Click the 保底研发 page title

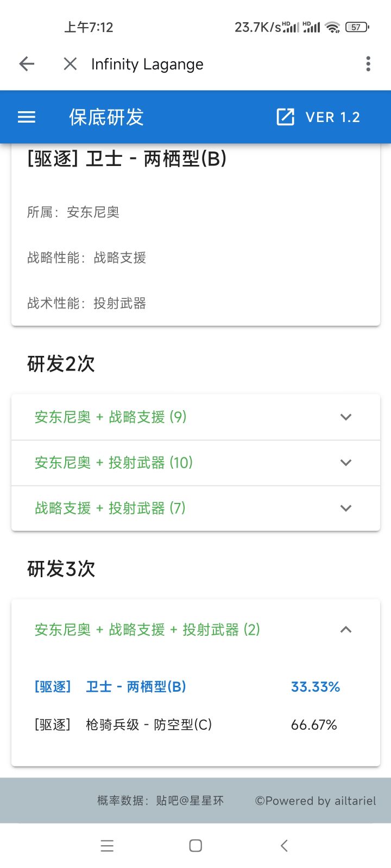pos(106,117)
